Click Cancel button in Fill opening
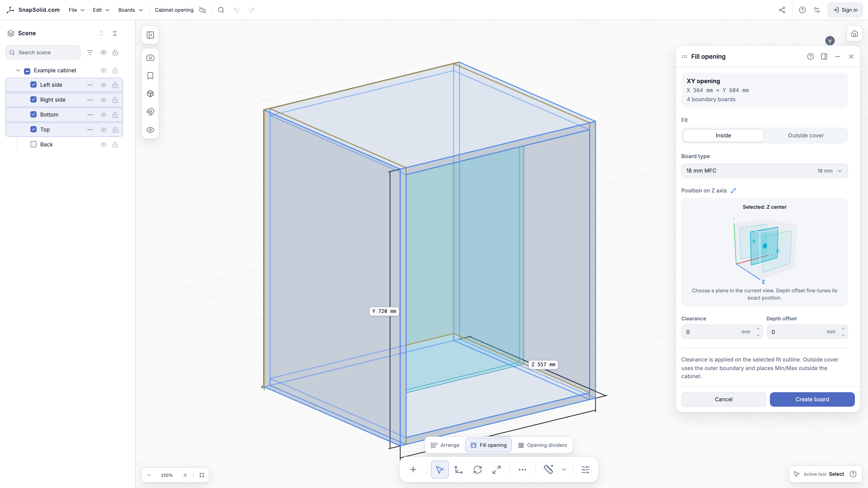The image size is (868, 488). [x=723, y=399]
